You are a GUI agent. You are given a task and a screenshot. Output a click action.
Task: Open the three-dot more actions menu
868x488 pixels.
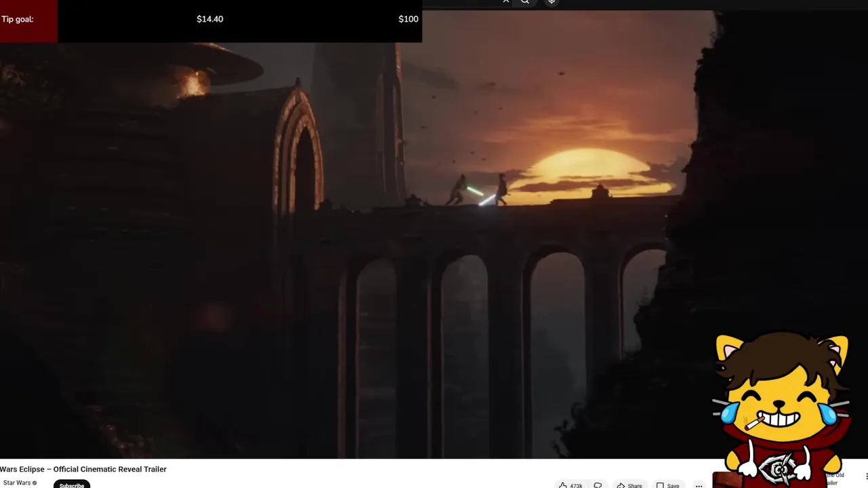698,485
